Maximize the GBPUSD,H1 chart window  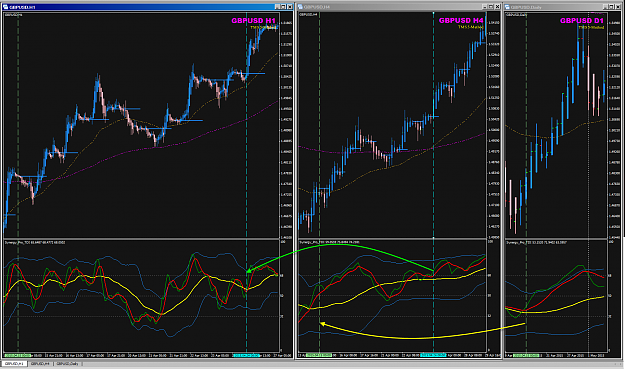[283, 7]
